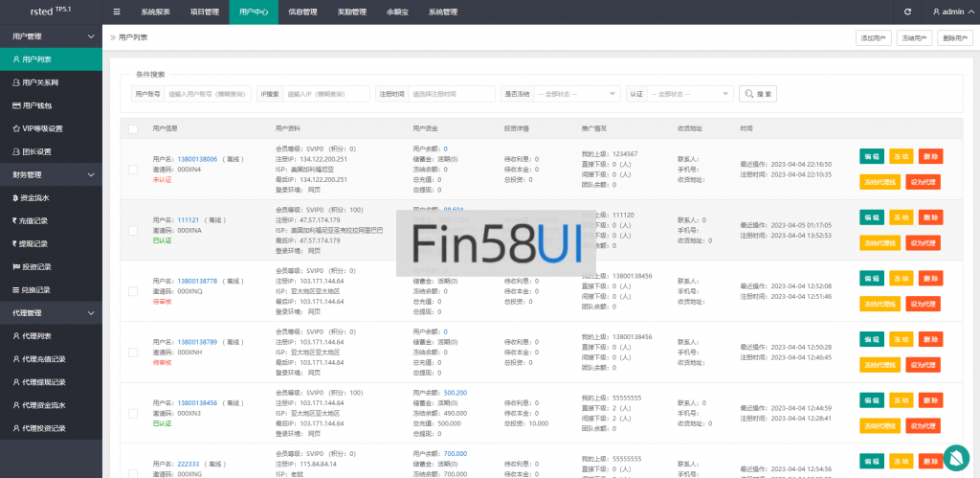The image size is (980, 478).
Task: Tick the select-all checkbox in table header
Action: coord(133,127)
